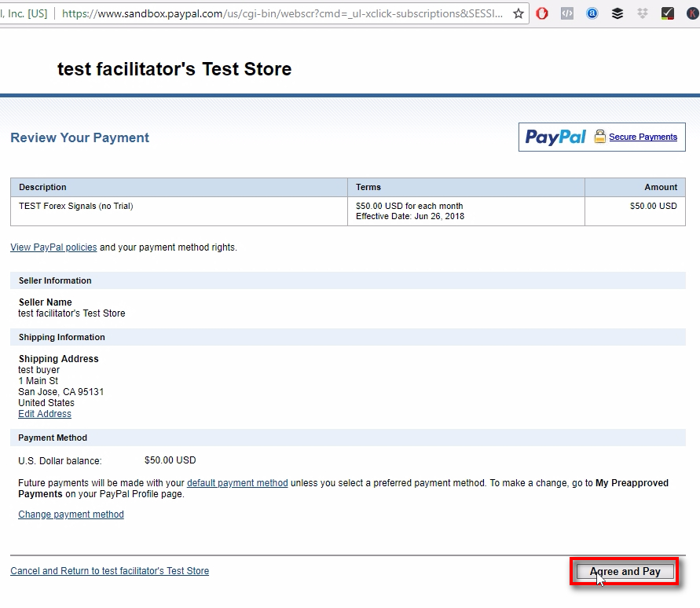Screen dimensions: 700x608
Task: Open View PayPal policies link
Action: pyautogui.click(x=53, y=247)
